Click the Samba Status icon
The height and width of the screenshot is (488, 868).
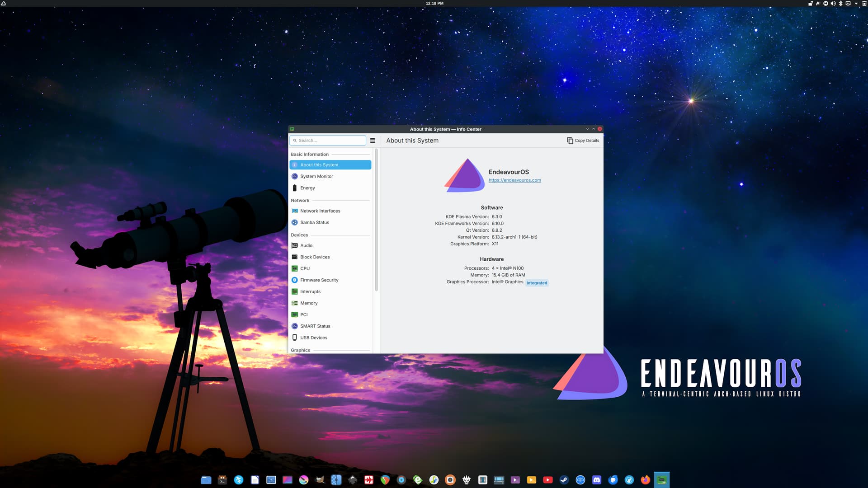click(x=295, y=222)
